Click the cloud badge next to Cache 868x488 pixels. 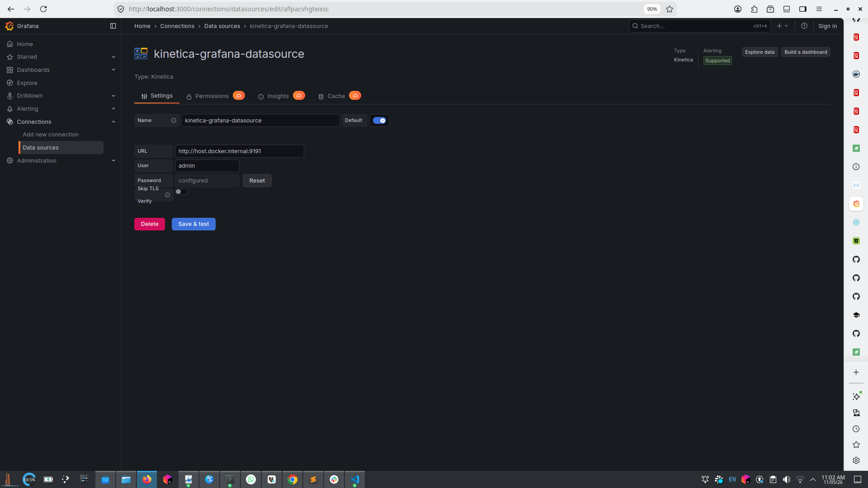[x=355, y=96]
